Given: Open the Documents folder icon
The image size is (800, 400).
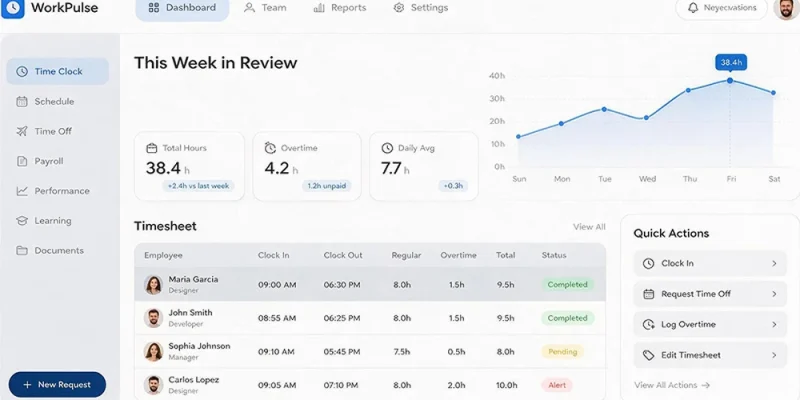Looking at the screenshot, I should pyautogui.click(x=21, y=251).
